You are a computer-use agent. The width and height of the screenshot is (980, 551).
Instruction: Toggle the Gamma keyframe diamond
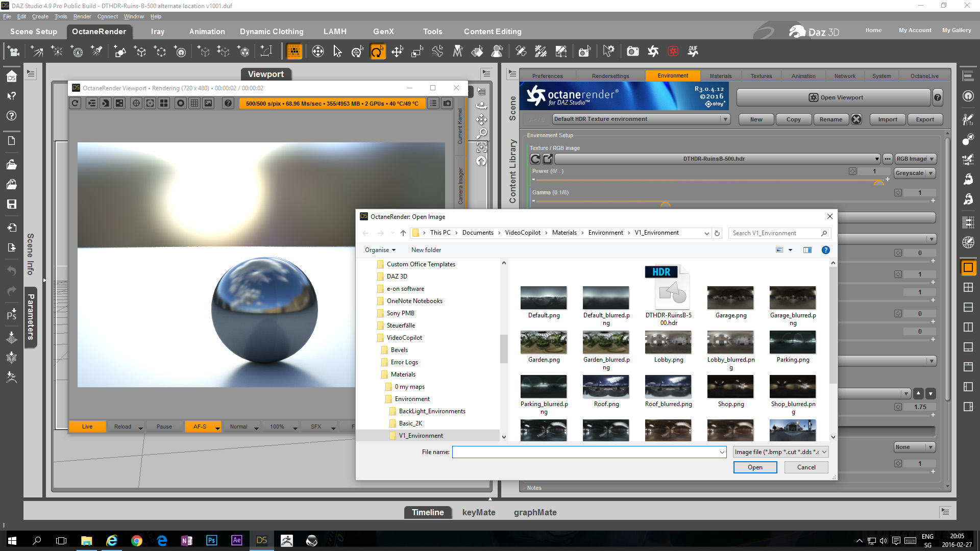898,193
